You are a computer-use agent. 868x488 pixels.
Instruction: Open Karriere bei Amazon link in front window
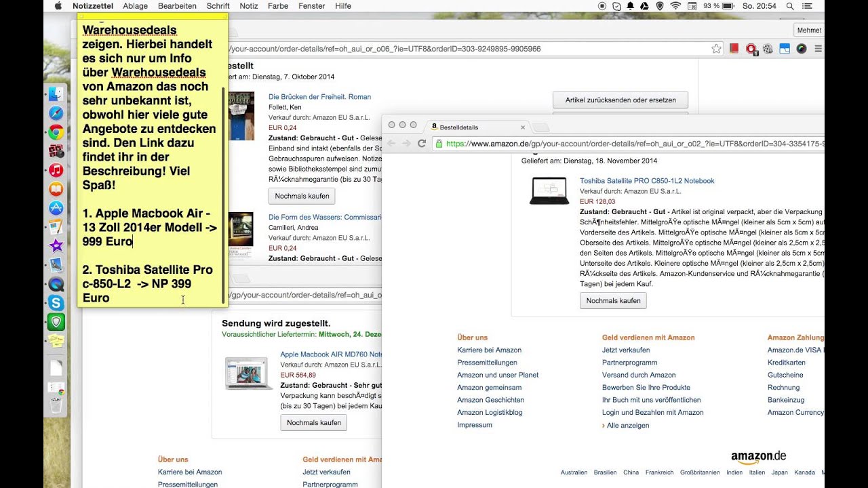[x=489, y=350]
